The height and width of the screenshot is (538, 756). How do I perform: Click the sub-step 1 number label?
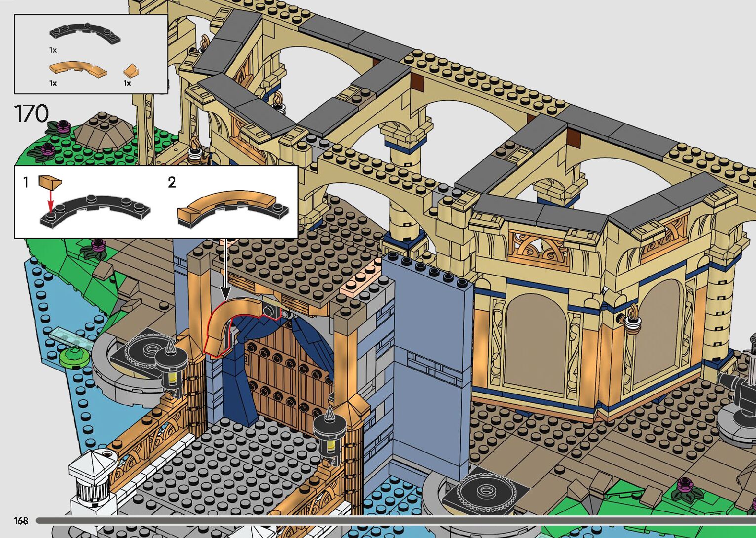pyautogui.click(x=26, y=183)
